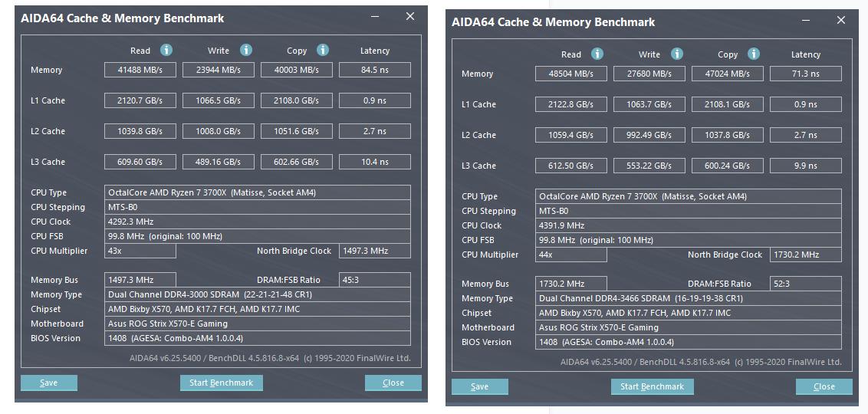Click L1 Cache write 1063.7 GB/s

(x=649, y=104)
